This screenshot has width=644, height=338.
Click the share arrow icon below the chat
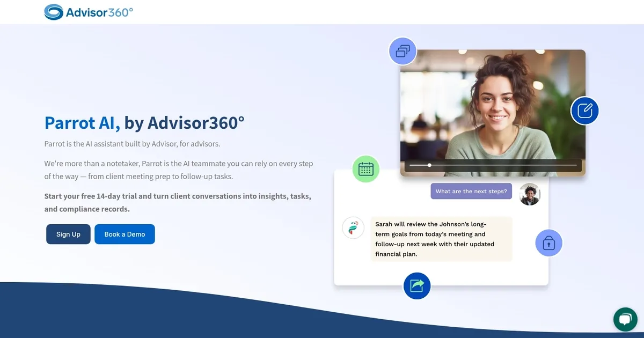point(417,285)
